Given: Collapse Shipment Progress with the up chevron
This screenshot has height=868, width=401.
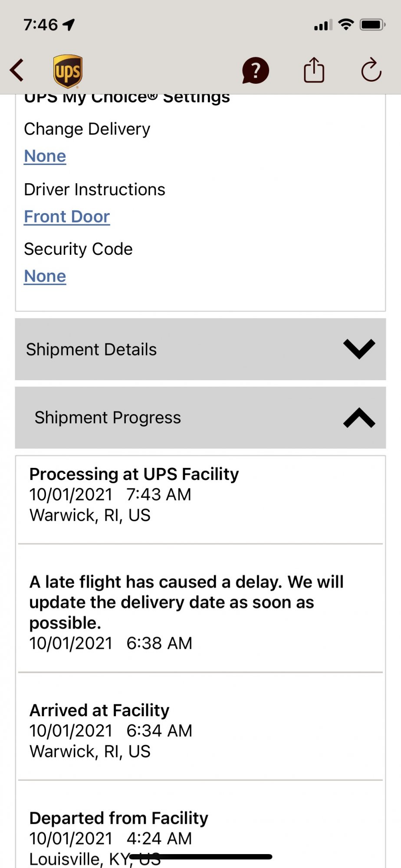Looking at the screenshot, I should (x=359, y=418).
